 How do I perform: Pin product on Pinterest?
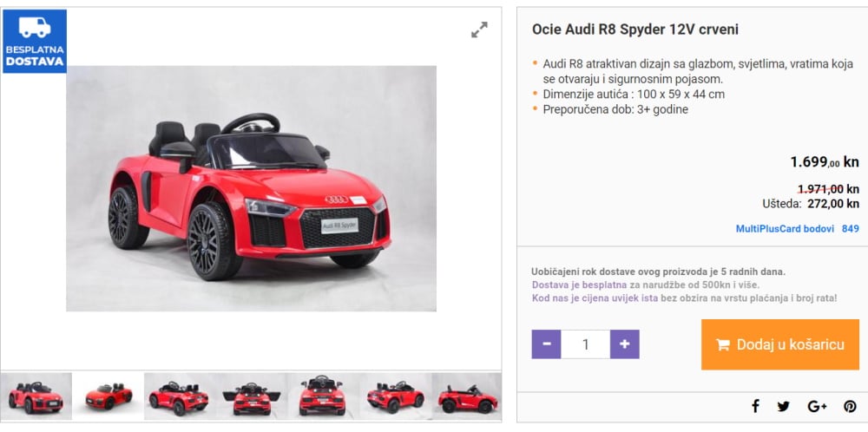850,406
